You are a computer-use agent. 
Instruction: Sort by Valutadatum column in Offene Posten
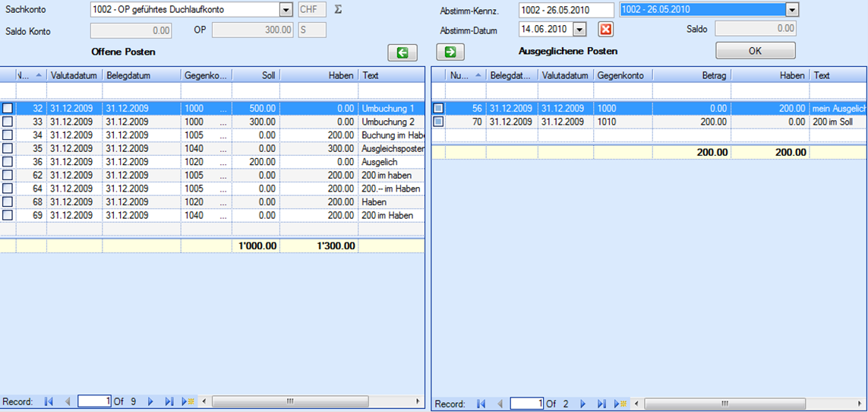tap(74, 75)
